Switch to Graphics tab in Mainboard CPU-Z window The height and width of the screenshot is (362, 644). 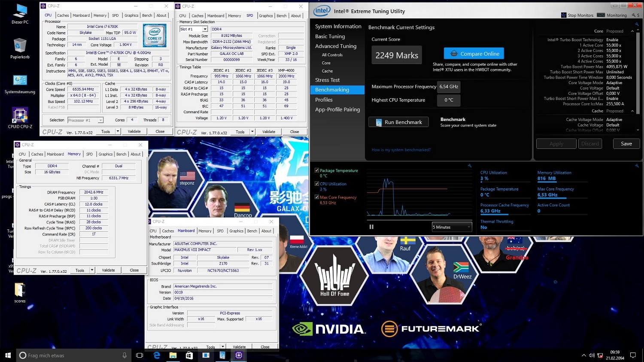(236, 231)
